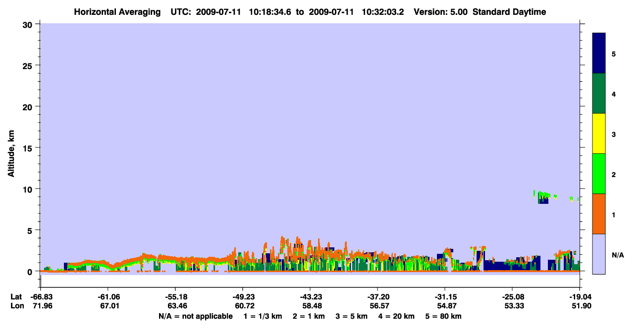Click the 'N/A = not applicable' legend text
This screenshot has width=644, height=330.
tap(195, 316)
